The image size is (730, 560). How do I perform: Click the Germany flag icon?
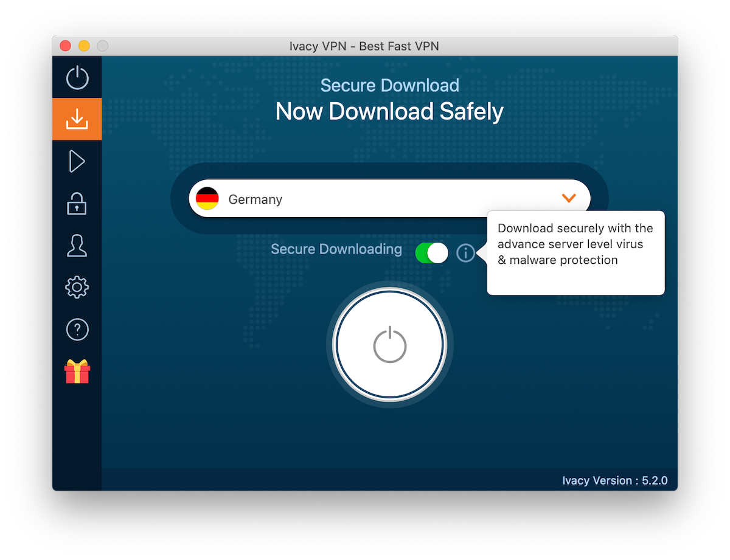click(x=207, y=199)
